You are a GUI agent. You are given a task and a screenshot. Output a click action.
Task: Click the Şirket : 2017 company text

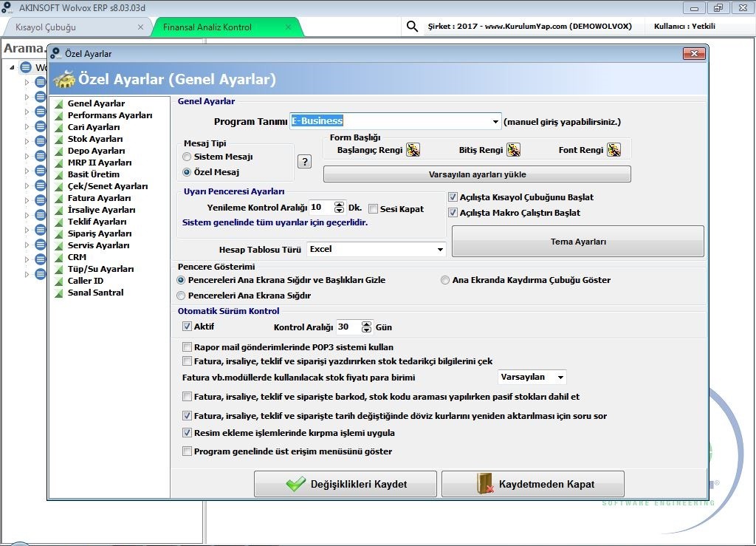(529, 26)
